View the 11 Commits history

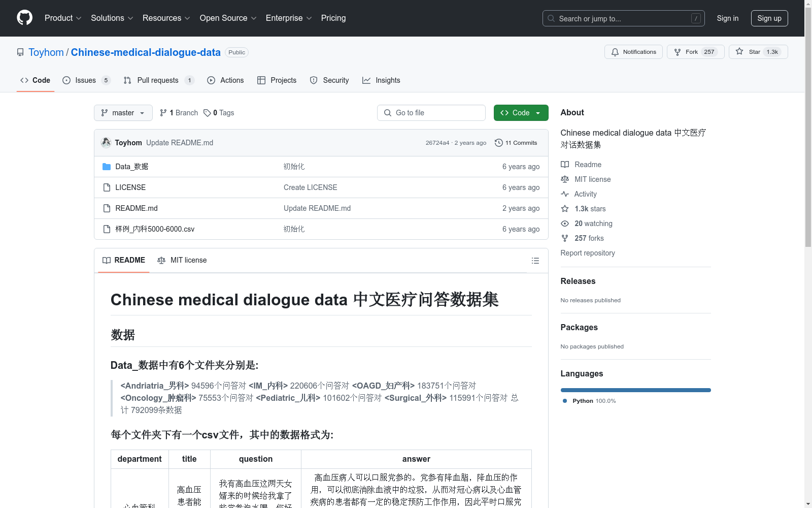point(516,143)
